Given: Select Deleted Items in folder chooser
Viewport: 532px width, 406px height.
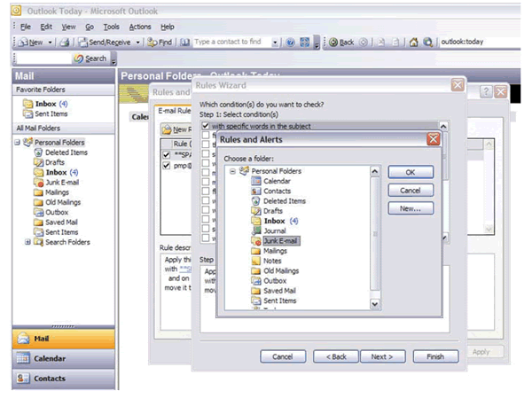Looking at the screenshot, I should (278, 201).
